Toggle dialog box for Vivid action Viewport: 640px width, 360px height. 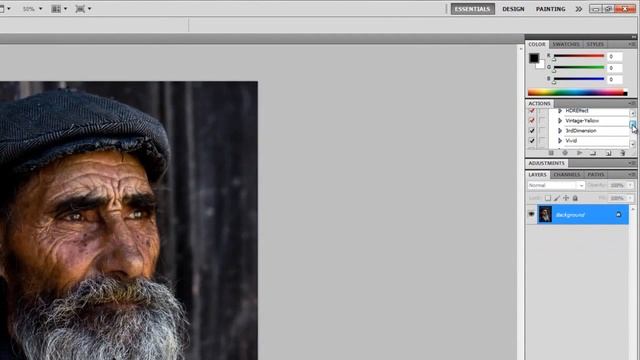pos(542,141)
